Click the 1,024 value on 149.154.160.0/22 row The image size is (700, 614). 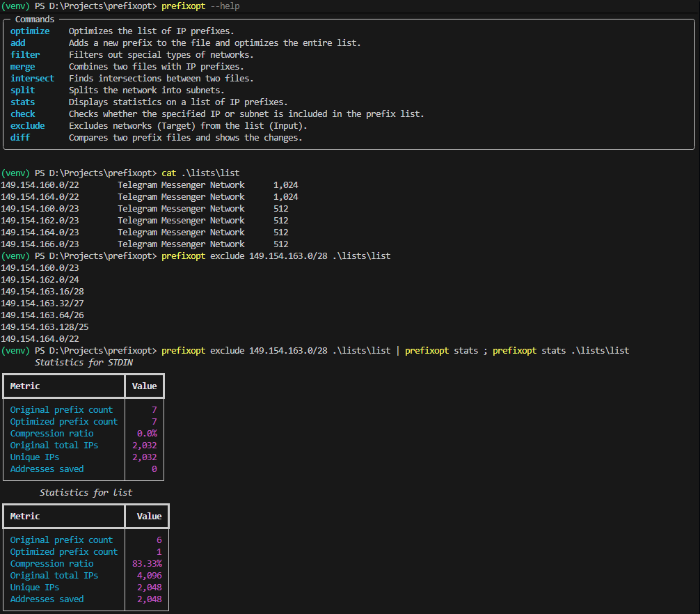point(286,185)
